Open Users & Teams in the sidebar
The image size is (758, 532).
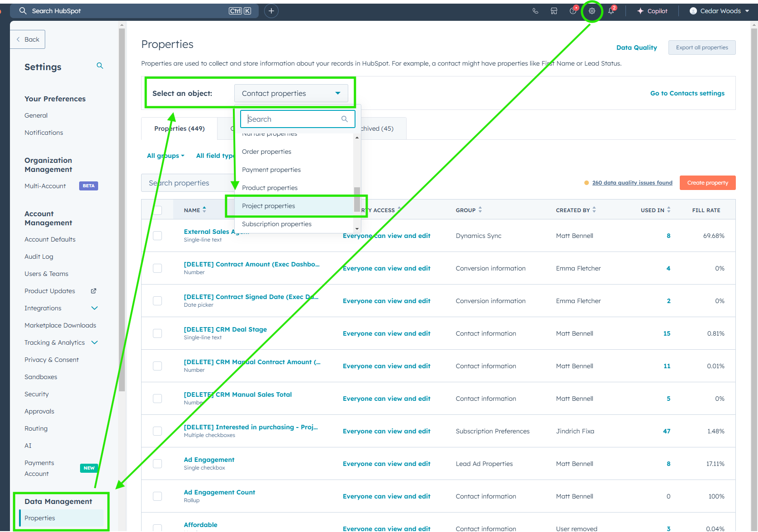pos(47,274)
